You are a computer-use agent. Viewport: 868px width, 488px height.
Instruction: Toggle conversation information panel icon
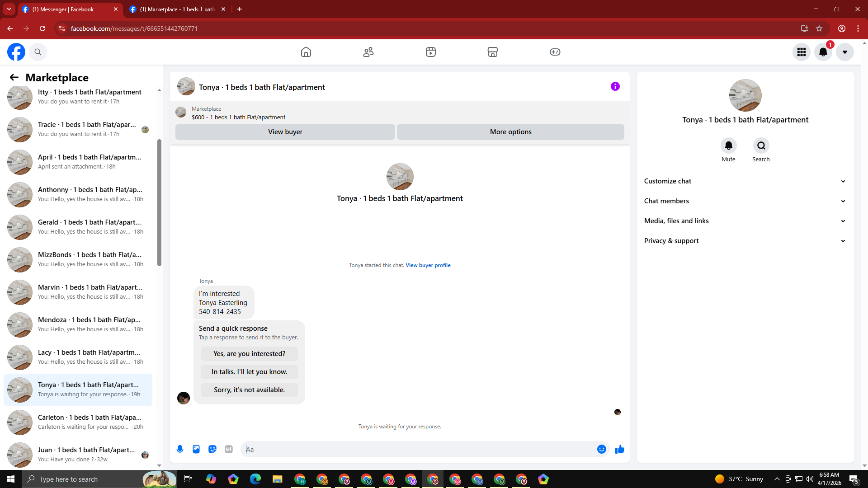pyautogui.click(x=615, y=86)
